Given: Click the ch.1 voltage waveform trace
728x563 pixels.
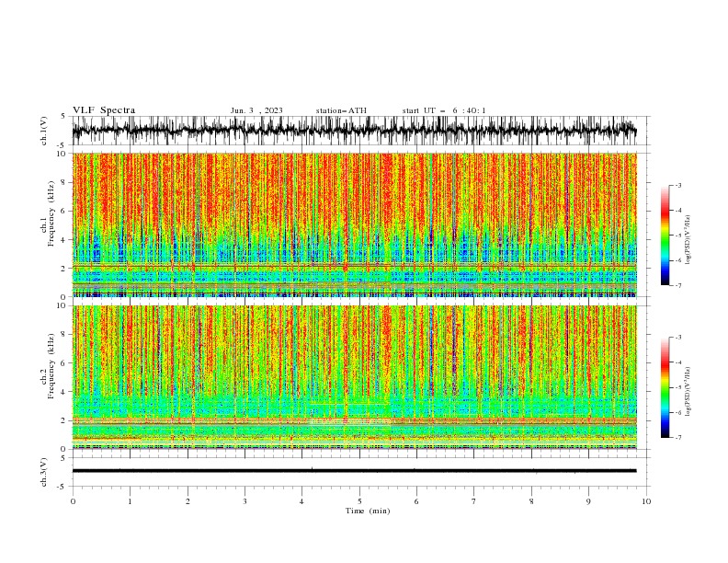Looking at the screenshot, I should [x=354, y=131].
